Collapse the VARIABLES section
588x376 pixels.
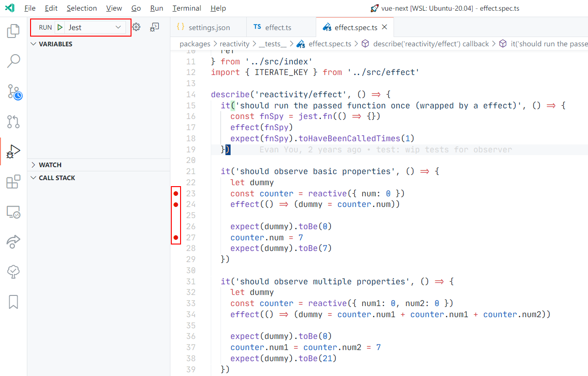pyautogui.click(x=33, y=44)
